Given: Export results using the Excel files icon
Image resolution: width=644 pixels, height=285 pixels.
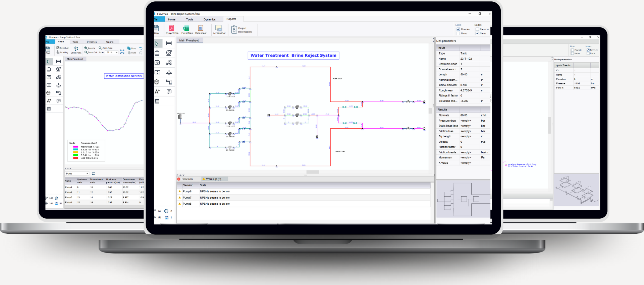Looking at the screenshot, I should [x=186, y=29].
